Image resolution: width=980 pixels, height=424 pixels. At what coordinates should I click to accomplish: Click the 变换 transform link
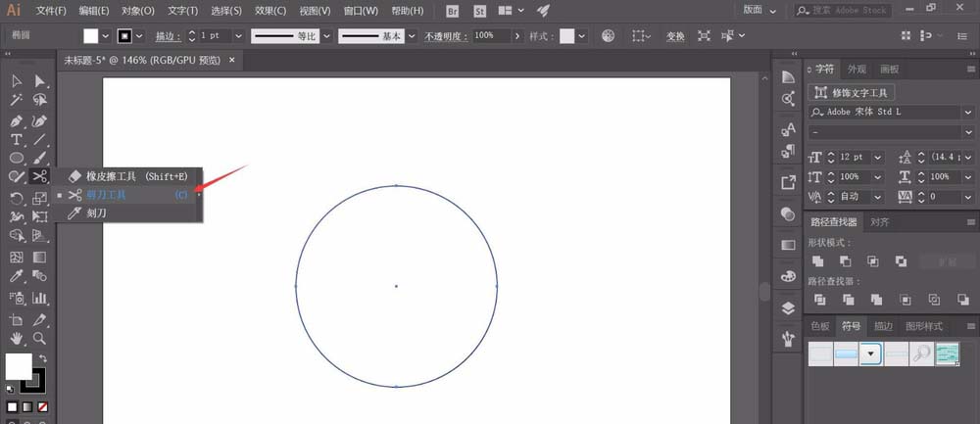click(x=675, y=36)
